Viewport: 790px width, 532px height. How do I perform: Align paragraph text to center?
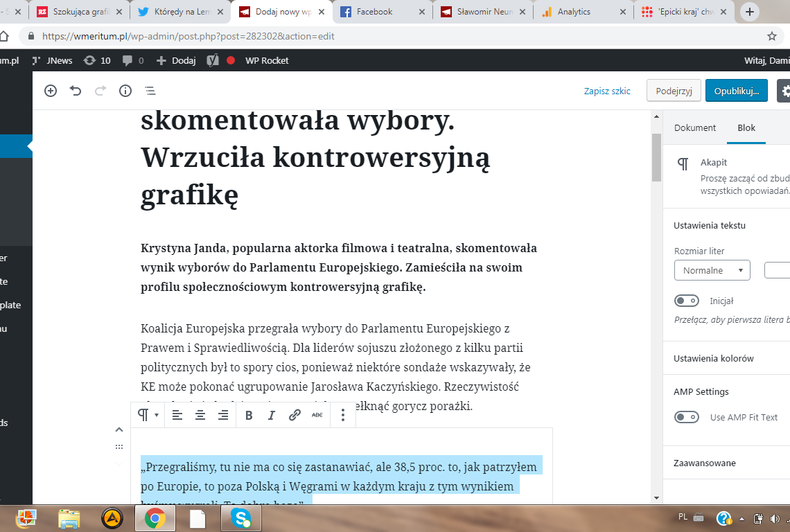click(200, 415)
